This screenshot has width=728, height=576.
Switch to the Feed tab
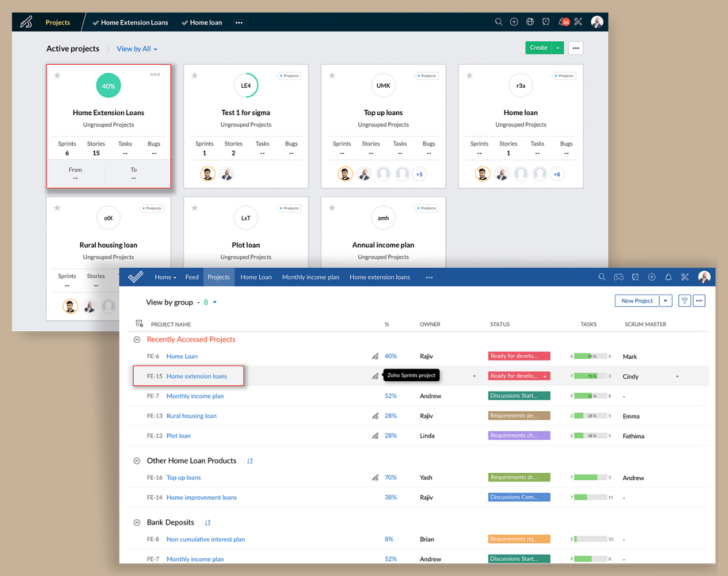[192, 277]
